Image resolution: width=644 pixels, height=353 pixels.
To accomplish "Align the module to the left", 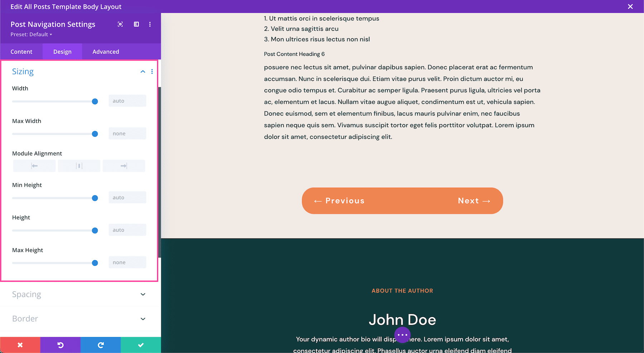I will tap(34, 165).
